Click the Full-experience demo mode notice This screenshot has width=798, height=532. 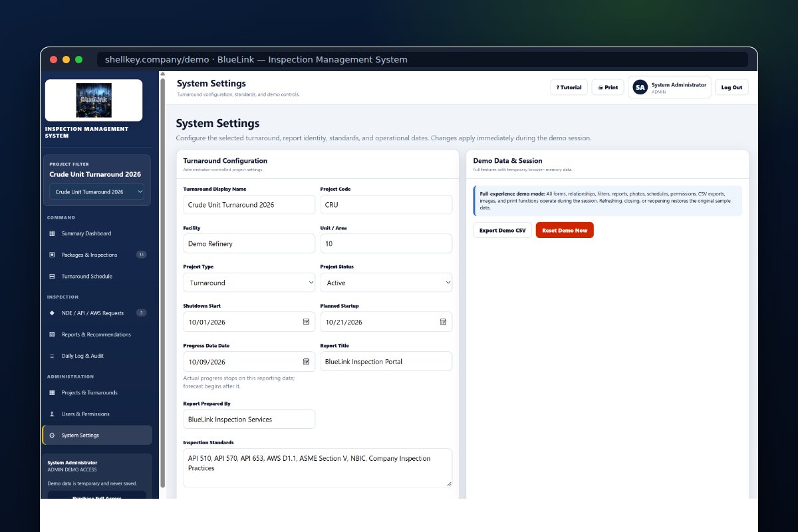point(608,200)
